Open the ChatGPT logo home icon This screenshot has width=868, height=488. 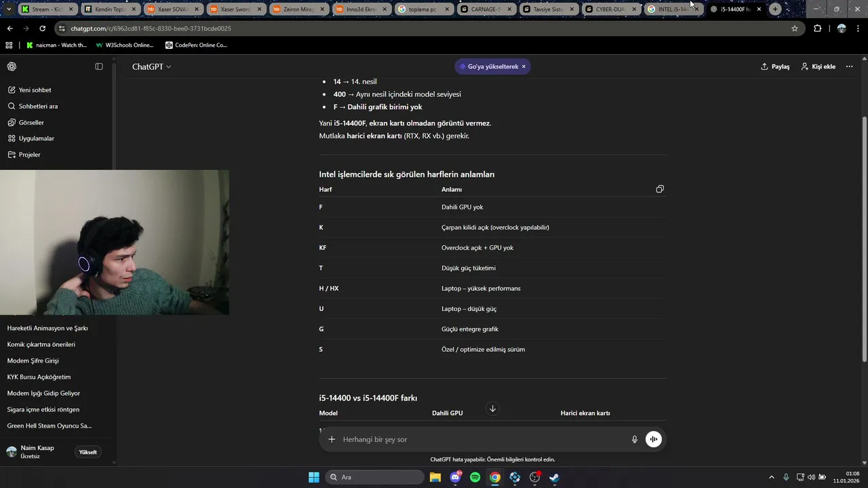tap(12, 66)
